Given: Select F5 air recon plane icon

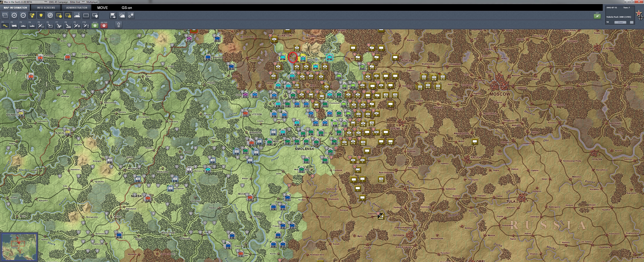Looking at the screenshot, I should point(41,25).
